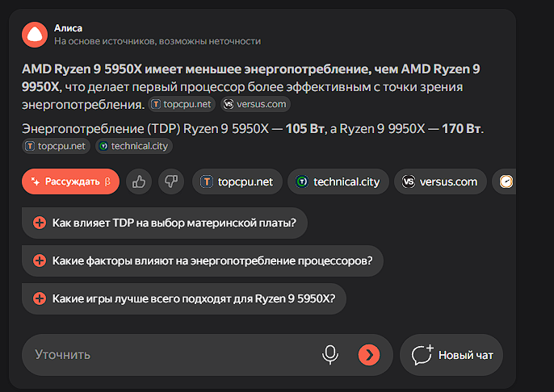Open the versus.com source chip in the sources row

click(440, 181)
